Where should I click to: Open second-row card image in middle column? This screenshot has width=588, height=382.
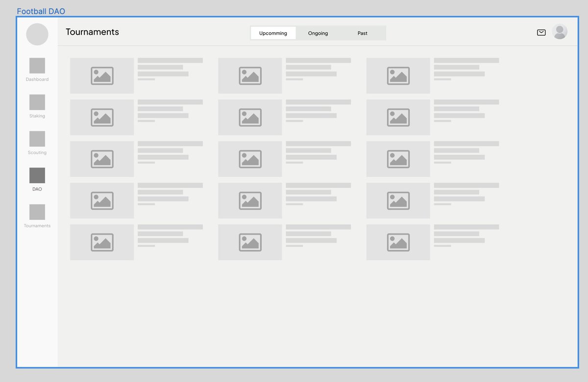pos(250,118)
